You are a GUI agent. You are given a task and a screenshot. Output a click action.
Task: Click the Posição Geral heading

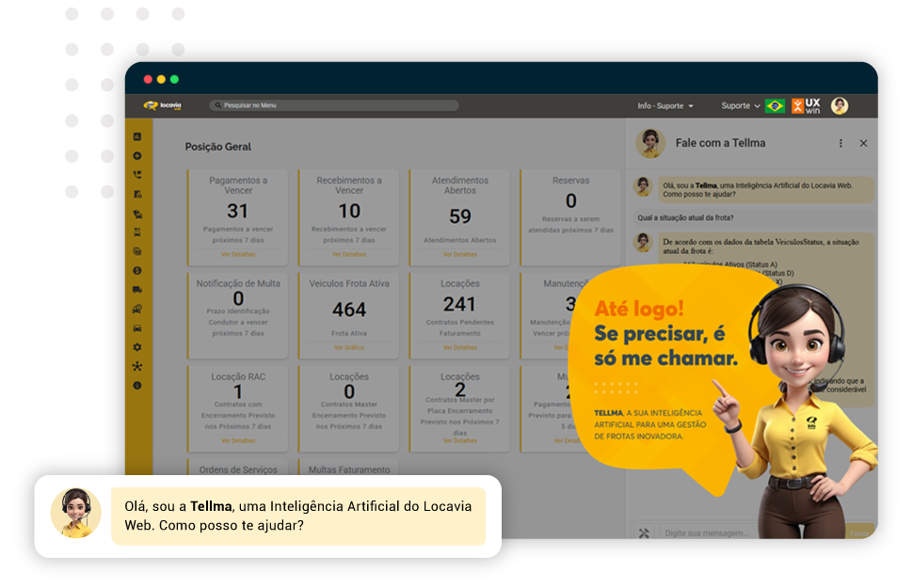(218, 147)
